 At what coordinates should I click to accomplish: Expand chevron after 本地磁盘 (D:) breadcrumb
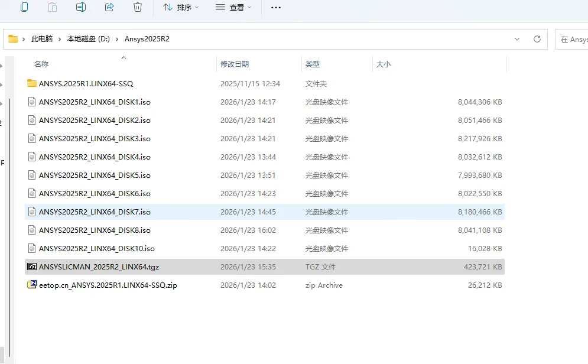point(116,39)
